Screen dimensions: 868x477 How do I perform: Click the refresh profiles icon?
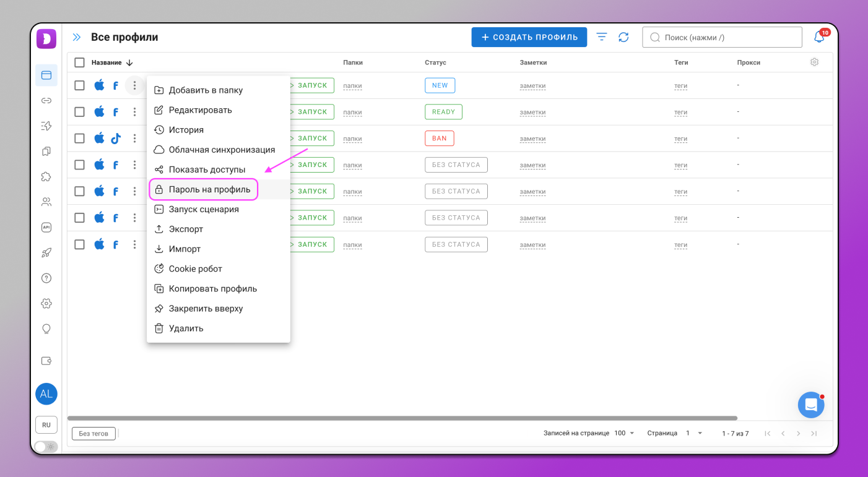pos(623,37)
